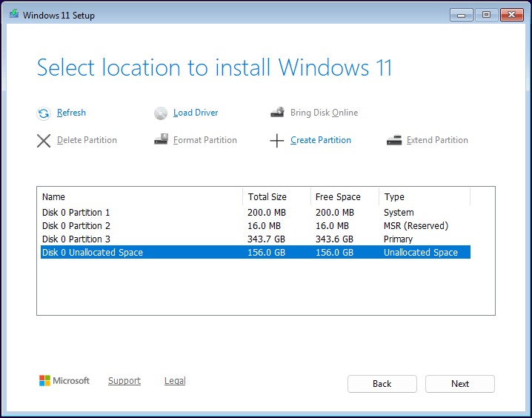Select the Disk 0 Unallocated Space row

[256, 252]
